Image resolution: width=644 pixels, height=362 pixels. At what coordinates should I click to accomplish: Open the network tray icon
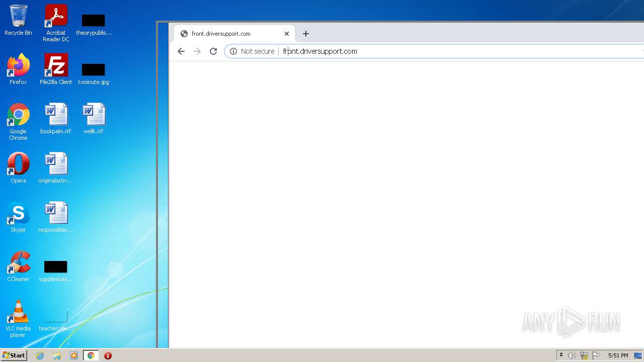click(x=584, y=355)
